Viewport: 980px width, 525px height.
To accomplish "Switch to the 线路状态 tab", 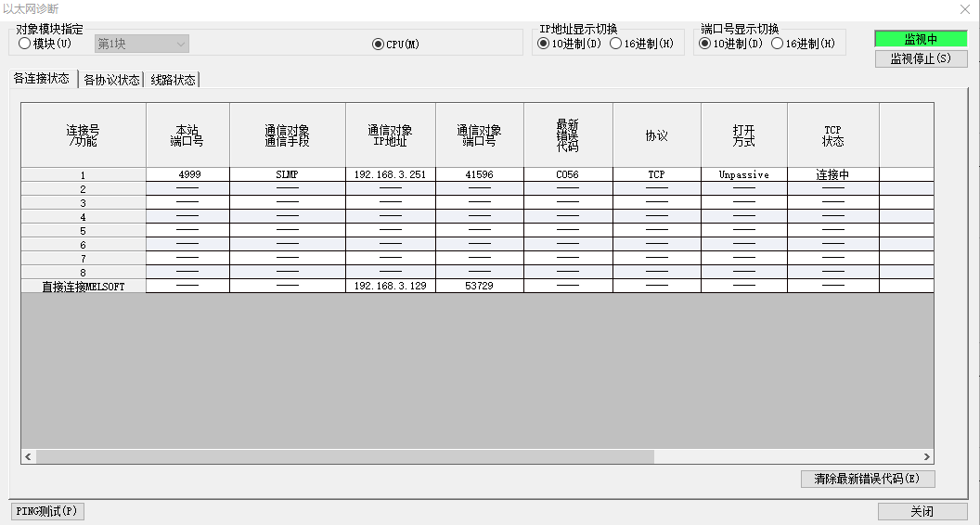I will 174,80.
